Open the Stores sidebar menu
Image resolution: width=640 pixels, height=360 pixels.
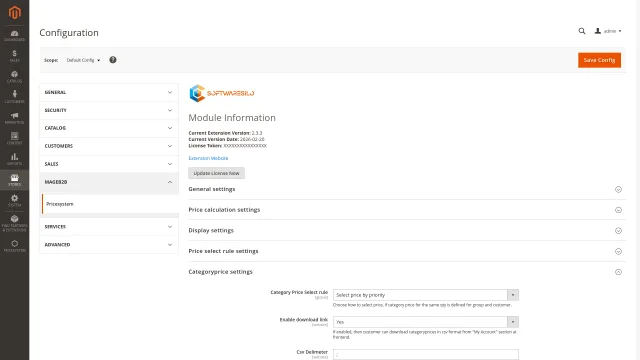[x=14, y=180]
